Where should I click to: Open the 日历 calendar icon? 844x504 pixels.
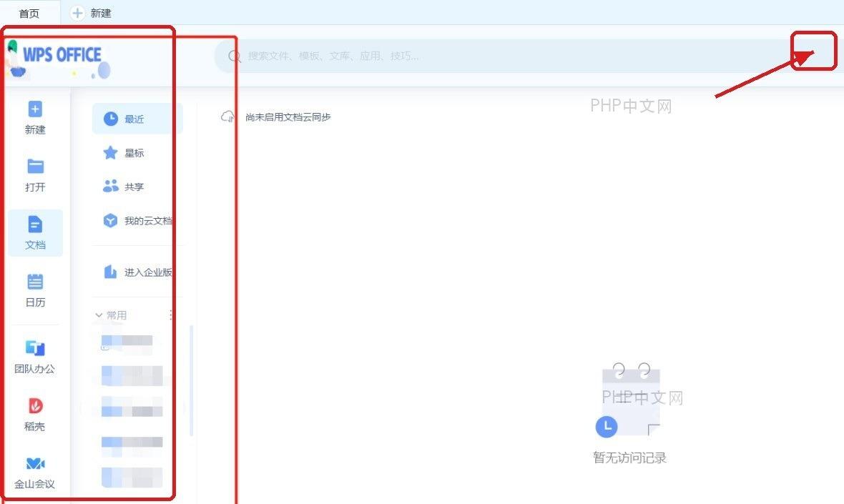click(x=35, y=282)
